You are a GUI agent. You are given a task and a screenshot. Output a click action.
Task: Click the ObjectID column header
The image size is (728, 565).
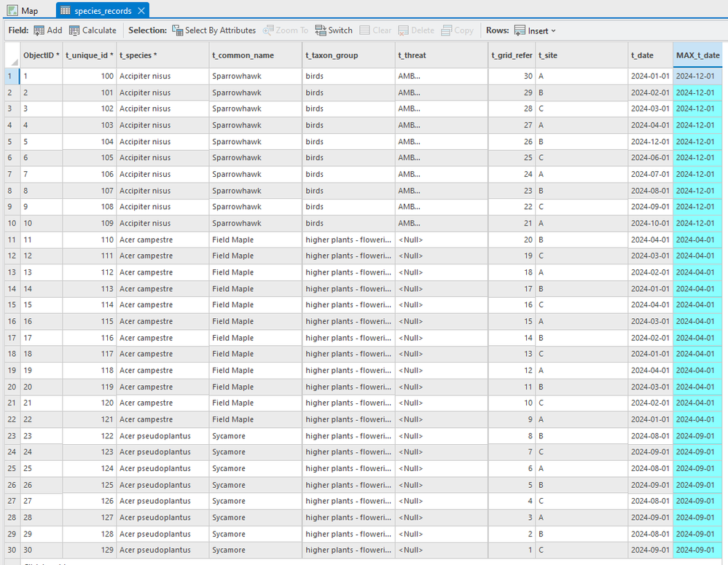[x=42, y=55]
